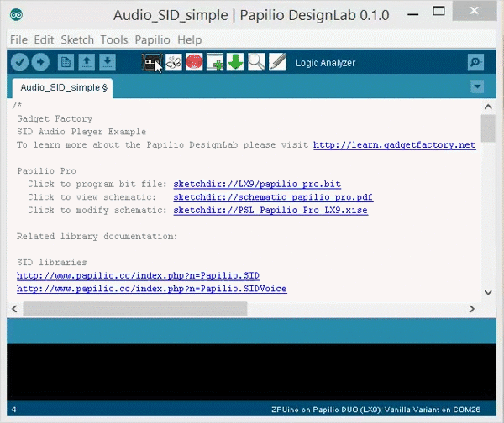
Task: Click the horizontal scrollbar left arrow
Action: pos(14,309)
